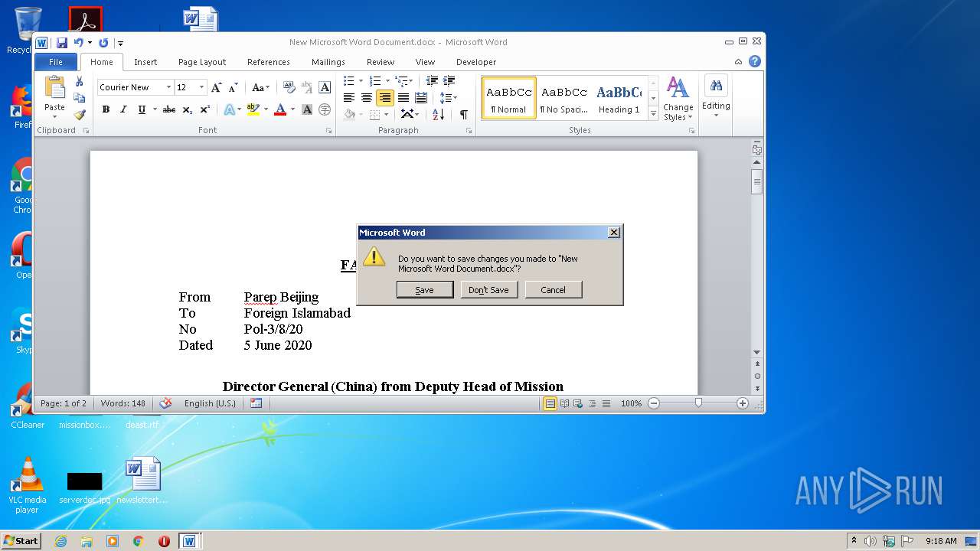Switch to the References tab
This screenshot has width=980, height=551.
tap(269, 62)
